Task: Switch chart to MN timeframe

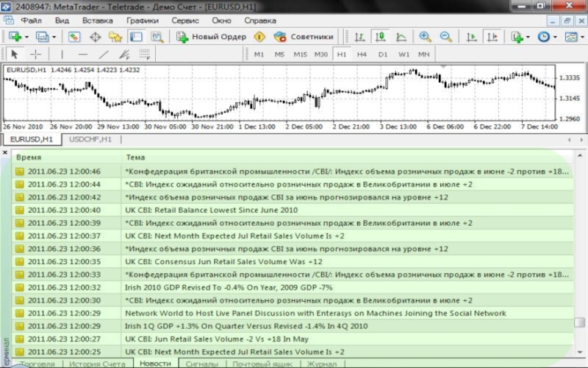Action: [424, 54]
